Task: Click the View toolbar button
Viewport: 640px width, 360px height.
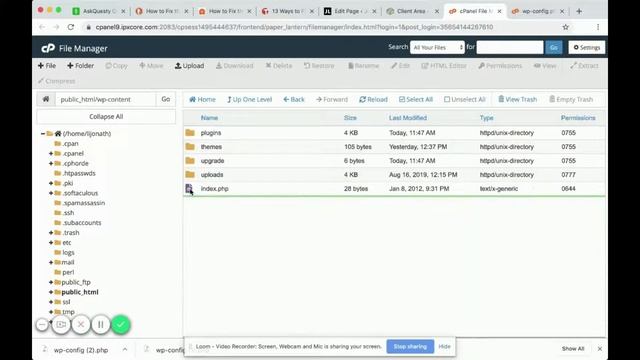Action: [x=545, y=66]
